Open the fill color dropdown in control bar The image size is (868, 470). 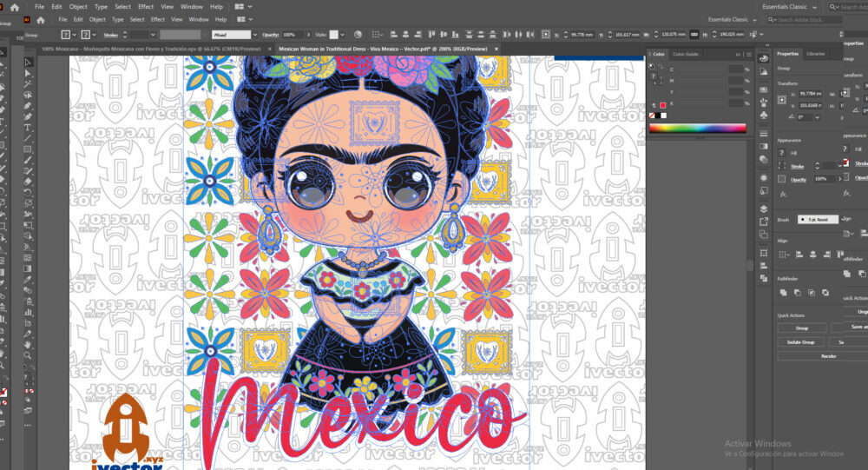(x=74, y=35)
